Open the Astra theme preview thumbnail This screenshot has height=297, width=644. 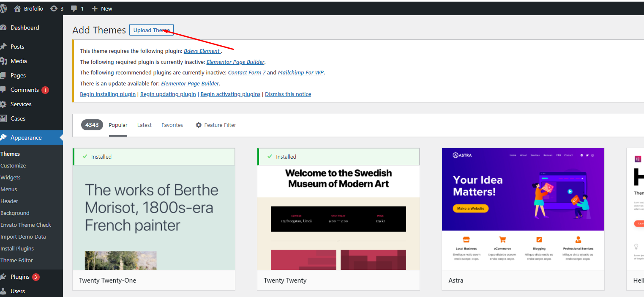pyautogui.click(x=523, y=209)
